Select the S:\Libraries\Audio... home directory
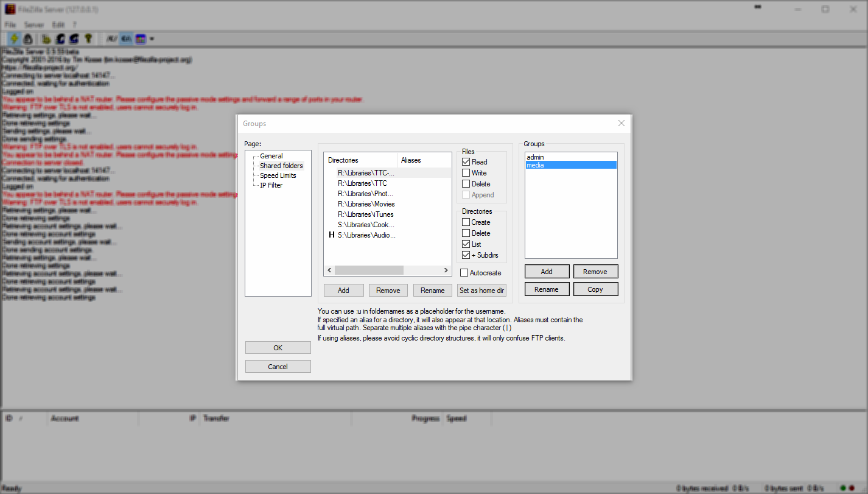Viewport: 868px width, 494px height. click(x=388, y=235)
